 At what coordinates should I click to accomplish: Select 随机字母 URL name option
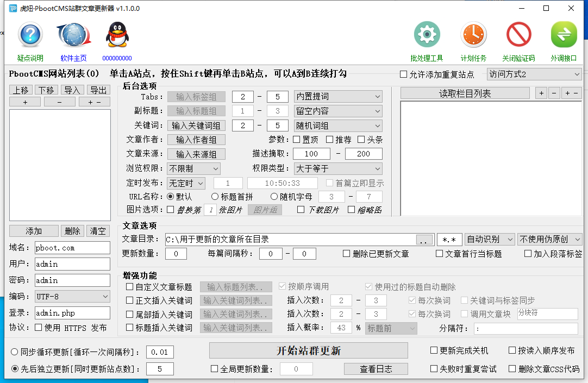click(274, 196)
